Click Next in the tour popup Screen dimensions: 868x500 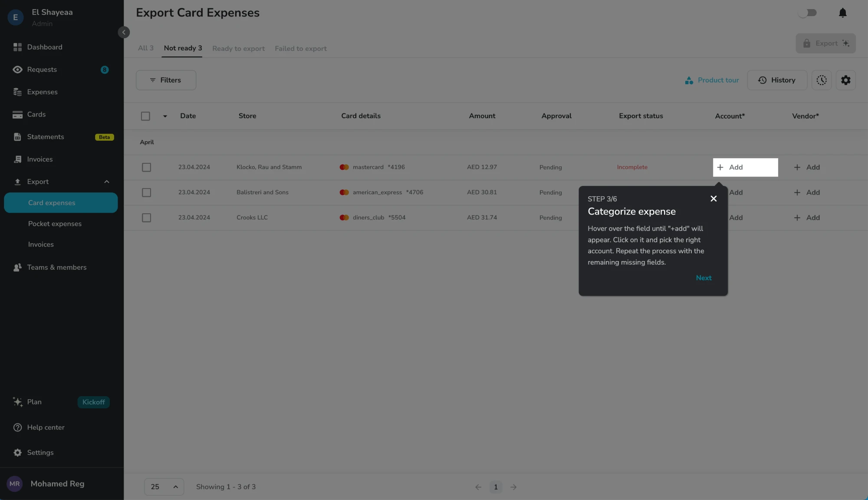click(x=704, y=278)
